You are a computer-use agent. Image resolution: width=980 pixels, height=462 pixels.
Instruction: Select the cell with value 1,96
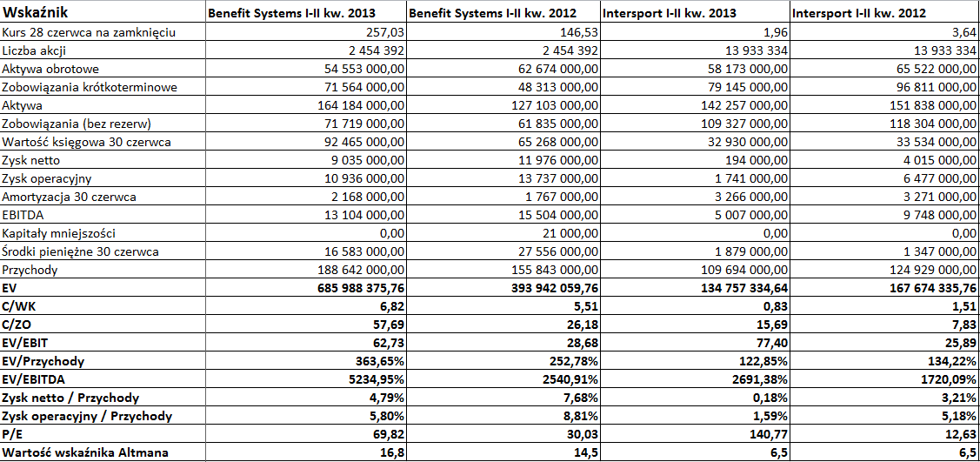tap(694, 32)
